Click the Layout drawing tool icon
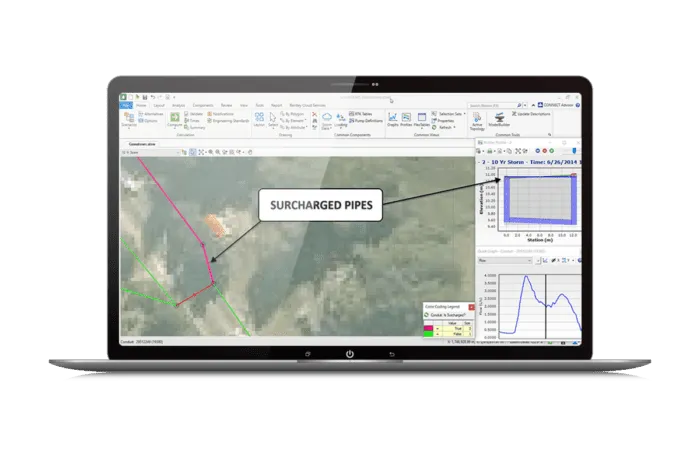This screenshot has height=455, width=700. (x=259, y=119)
